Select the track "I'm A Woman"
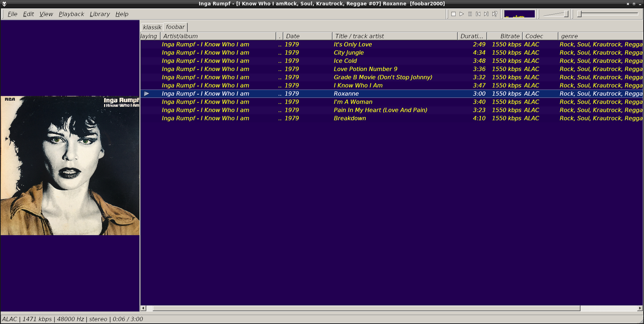The image size is (644, 324). click(353, 102)
